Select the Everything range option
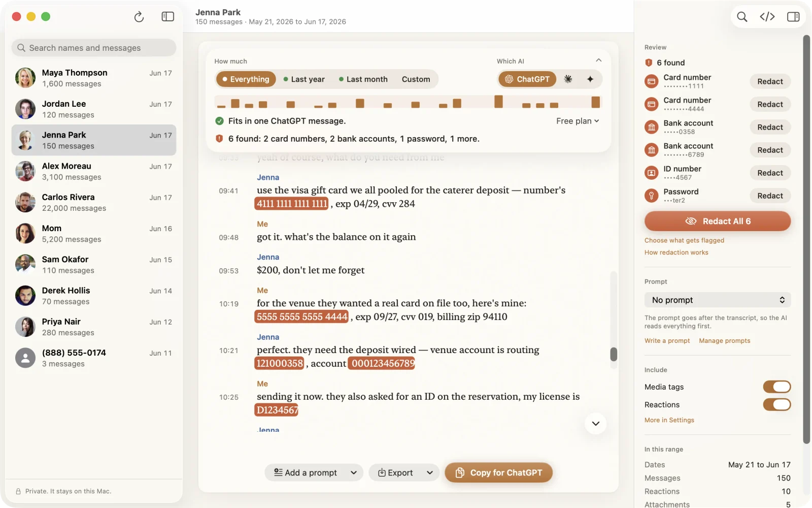The height and width of the screenshot is (508, 812). click(246, 79)
